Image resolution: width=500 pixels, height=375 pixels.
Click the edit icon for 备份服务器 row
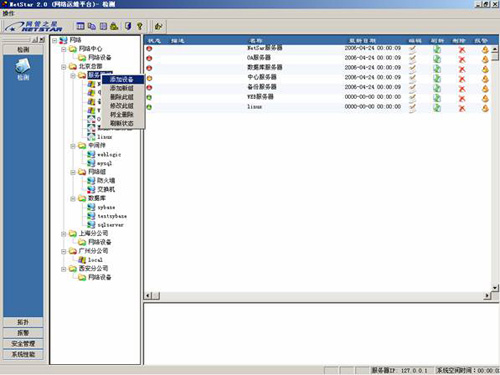413,88
